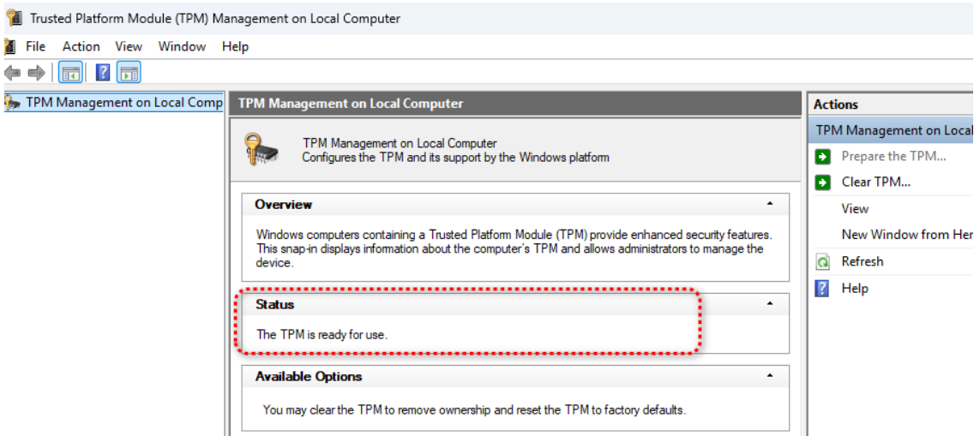
Task: Click the dark TPM Management on Local Computer header
Action: pyautogui.click(x=515, y=104)
